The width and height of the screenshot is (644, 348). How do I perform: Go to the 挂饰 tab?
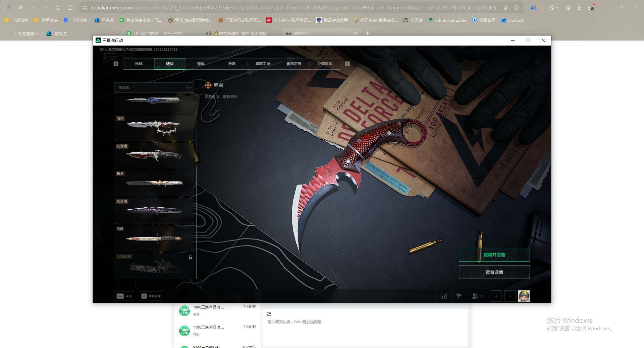pyautogui.click(x=232, y=64)
